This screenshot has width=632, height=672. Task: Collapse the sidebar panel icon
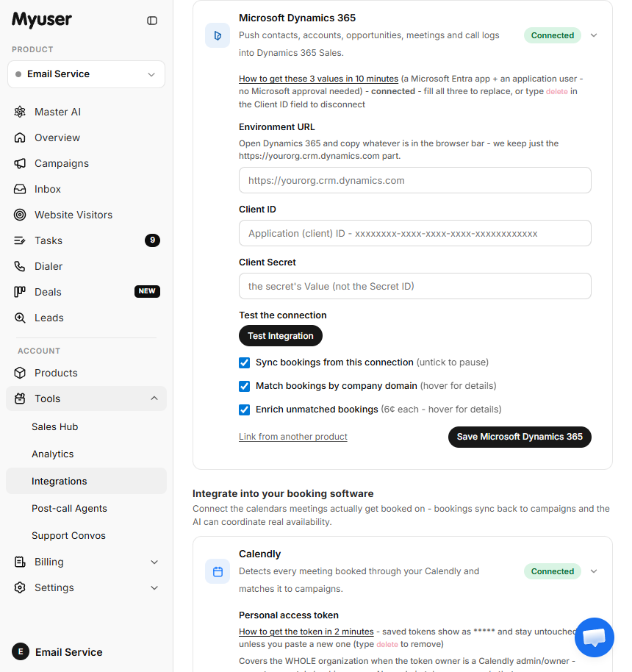tap(152, 21)
